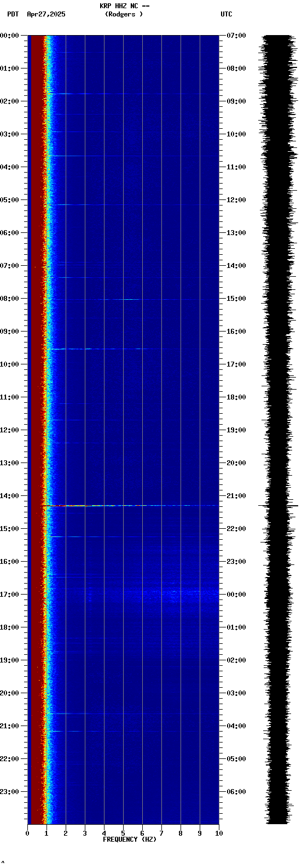This screenshot has width=302, height=868.
Task: Click frequency axis tick label '3'
Action: (85, 833)
